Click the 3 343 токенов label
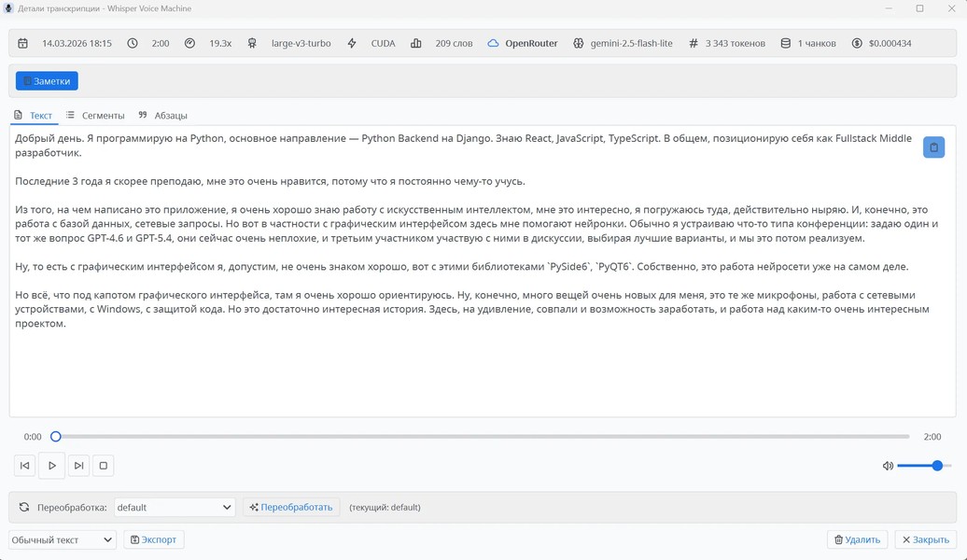Image resolution: width=967 pixels, height=560 pixels. pyautogui.click(x=736, y=43)
